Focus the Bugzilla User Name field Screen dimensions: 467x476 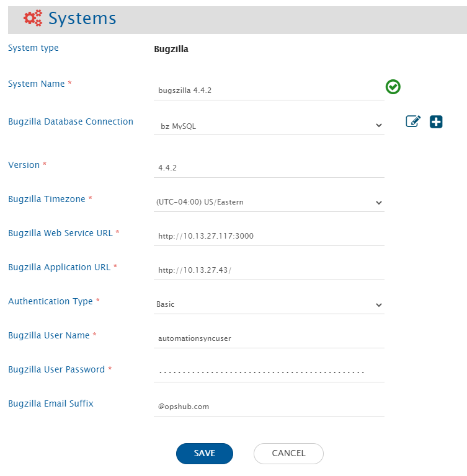[x=269, y=338]
